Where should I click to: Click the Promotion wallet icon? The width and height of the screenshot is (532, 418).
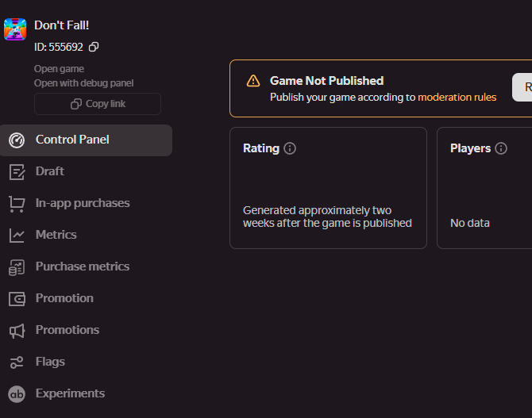(17, 299)
